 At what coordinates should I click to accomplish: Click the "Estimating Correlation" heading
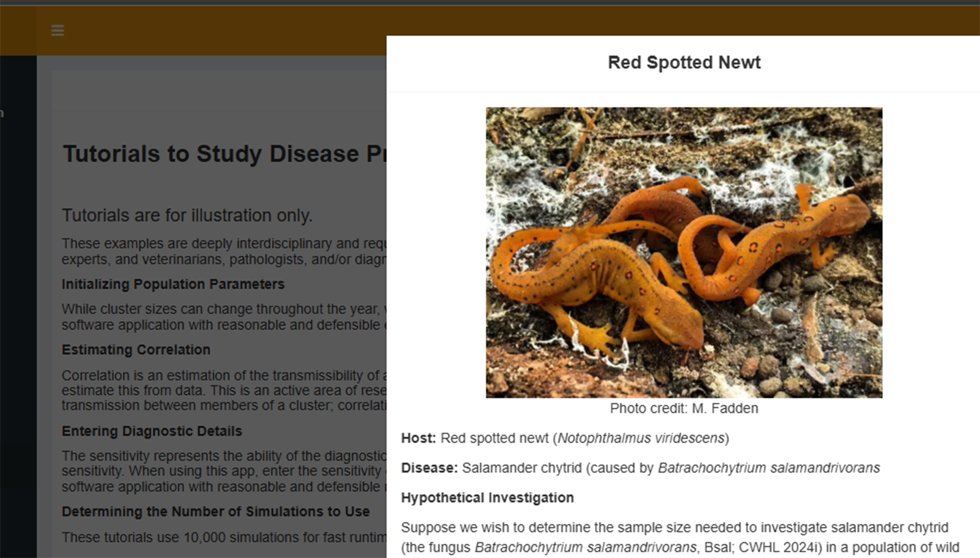pyautogui.click(x=136, y=350)
